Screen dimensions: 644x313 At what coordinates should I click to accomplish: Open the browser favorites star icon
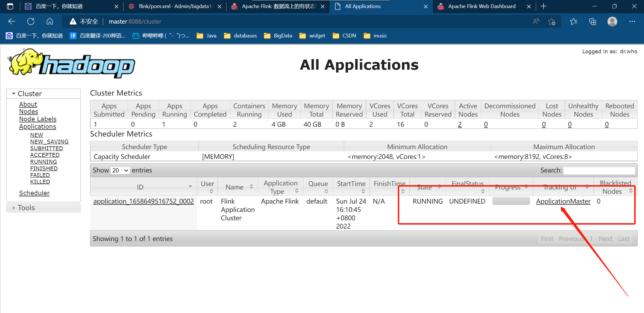(573, 22)
